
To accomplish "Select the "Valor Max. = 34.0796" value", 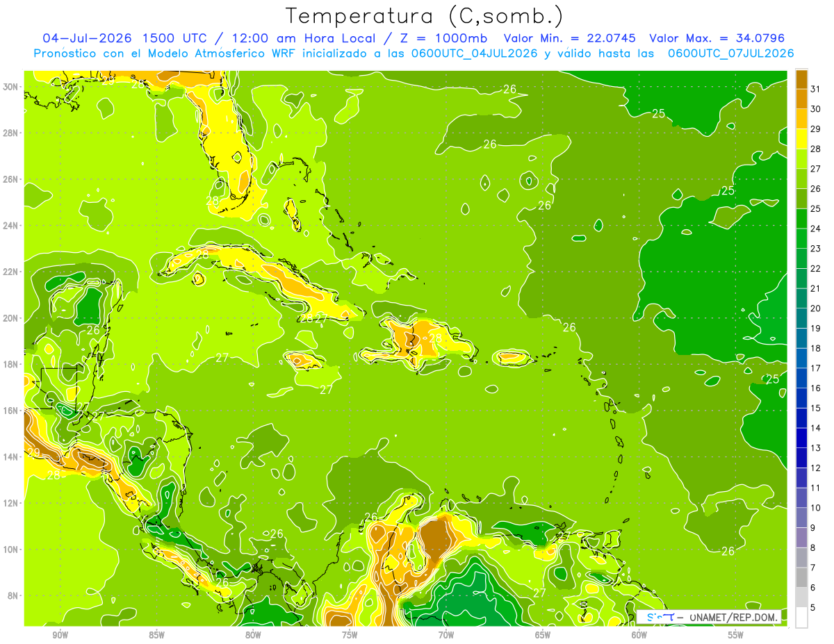I will (x=717, y=38).
